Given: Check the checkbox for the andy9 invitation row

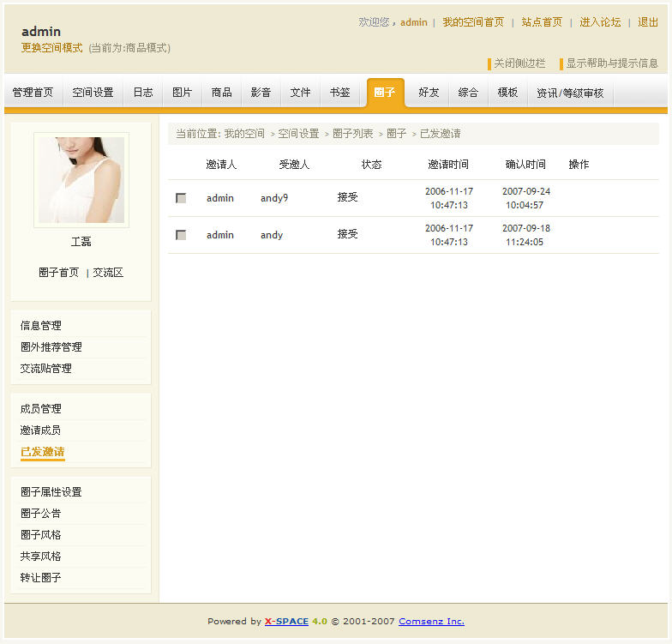Looking at the screenshot, I should point(181,198).
